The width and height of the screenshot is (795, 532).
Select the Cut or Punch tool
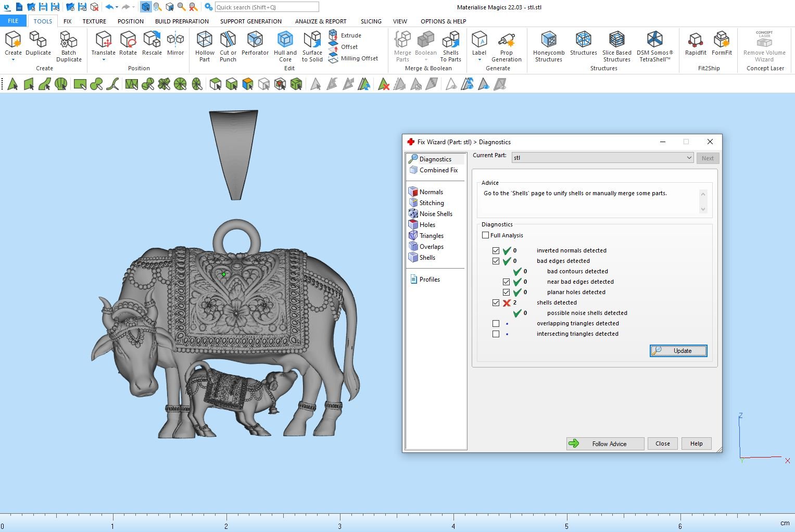[228, 46]
